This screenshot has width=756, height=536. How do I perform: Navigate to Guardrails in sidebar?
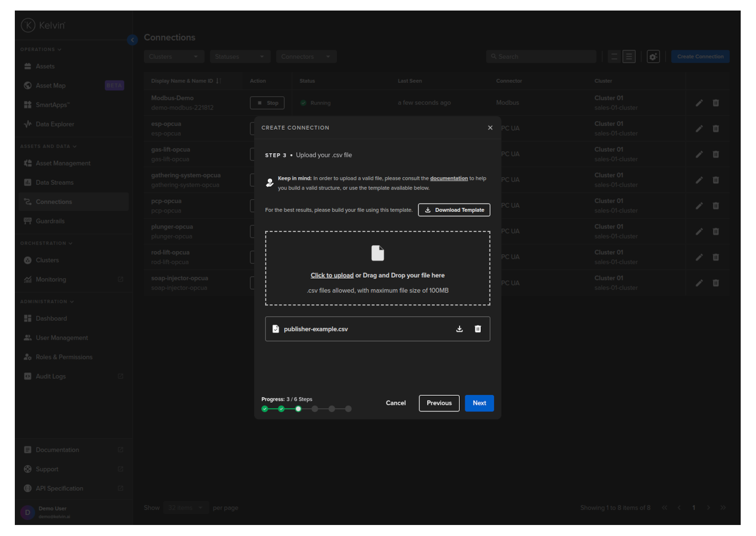point(50,221)
